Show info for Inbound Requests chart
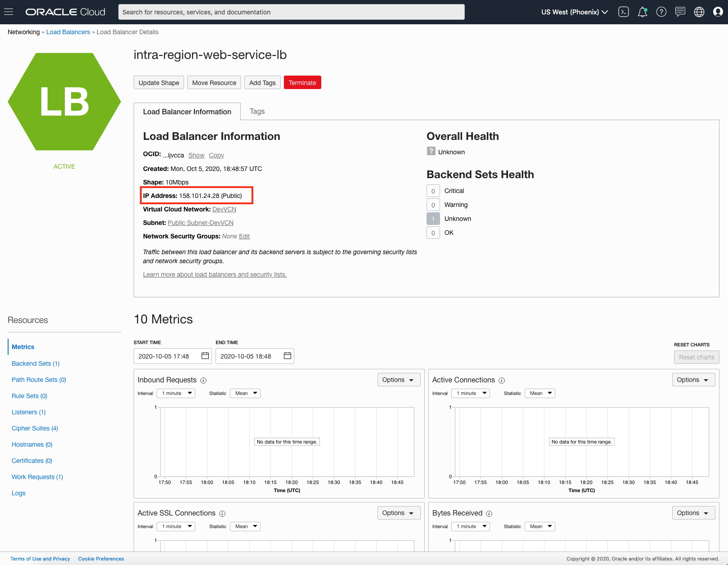 pyautogui.click(x=203, y=381)
